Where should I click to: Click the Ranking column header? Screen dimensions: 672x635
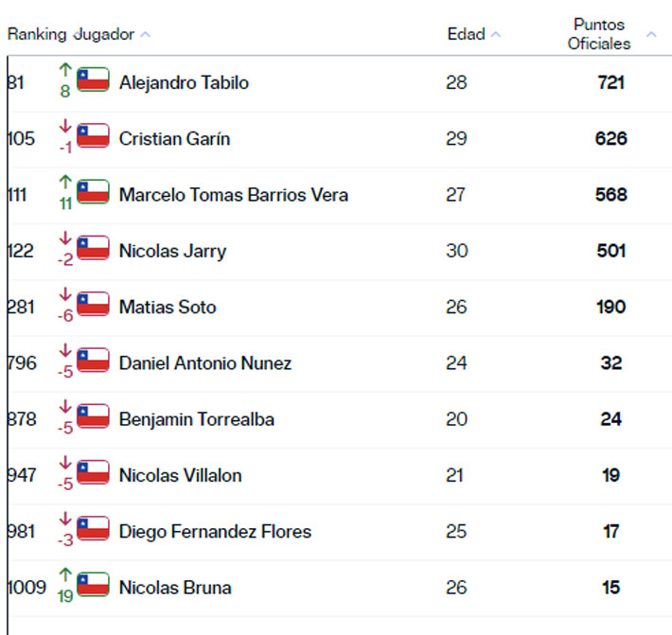(37, 35)
